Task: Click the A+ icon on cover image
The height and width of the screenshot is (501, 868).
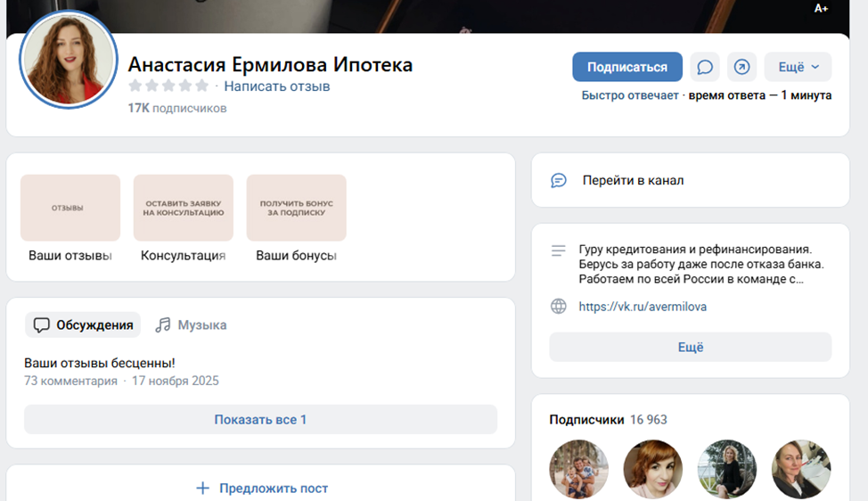Action: click(821, 8)
